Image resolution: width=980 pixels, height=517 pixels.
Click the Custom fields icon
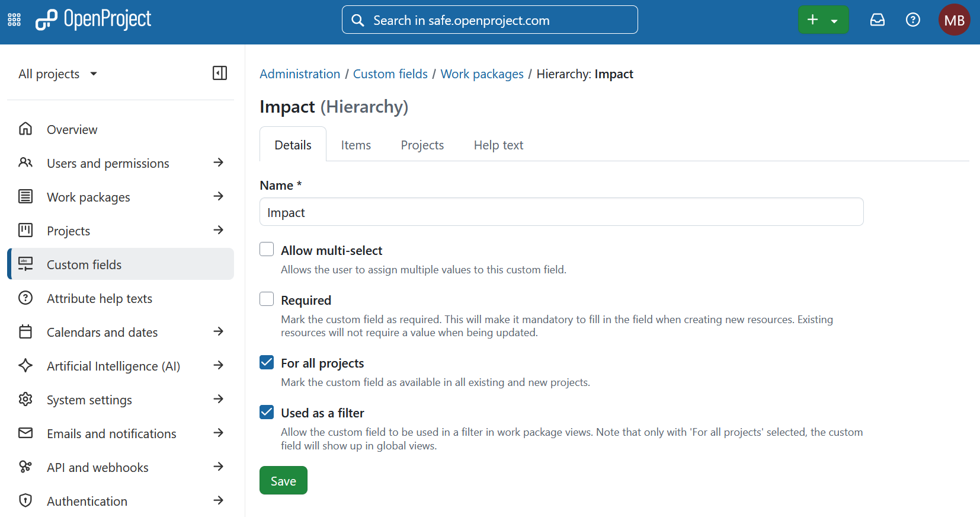pos(25,264)
